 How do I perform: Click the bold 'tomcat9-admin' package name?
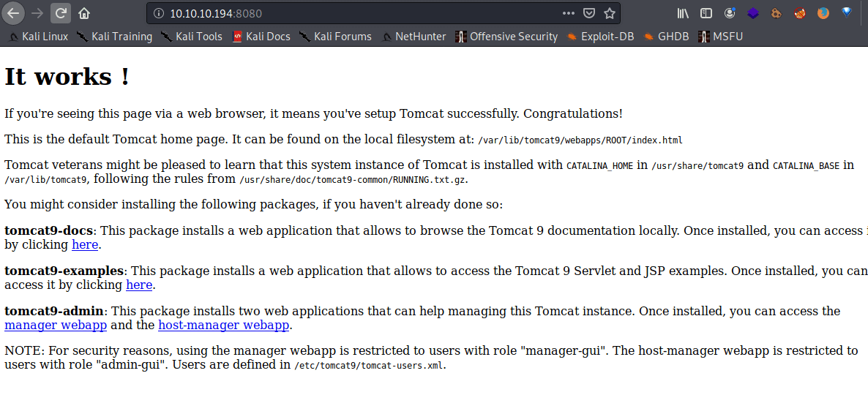click(x=55, y=311)
